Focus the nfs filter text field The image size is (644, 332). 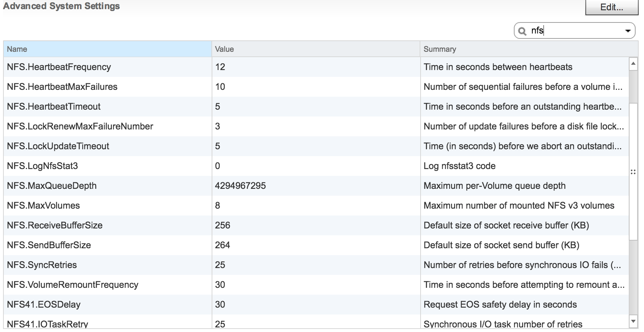tap(575, 31)
